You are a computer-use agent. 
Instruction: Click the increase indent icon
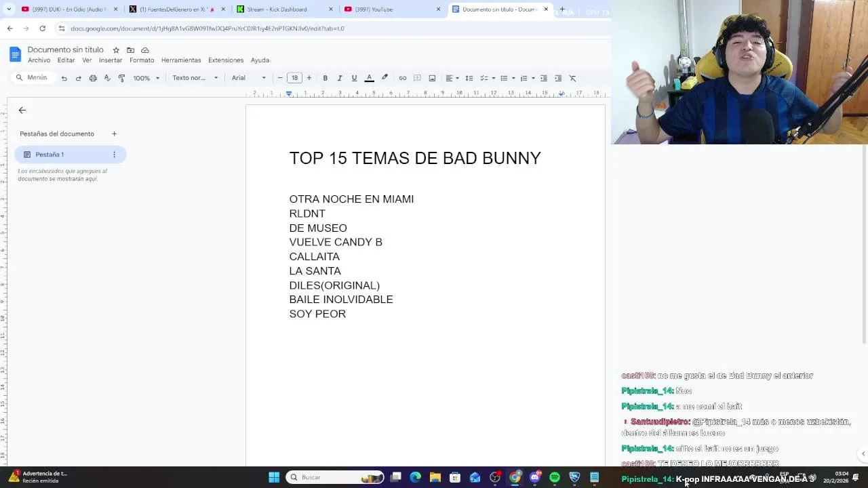click(558, 78)
